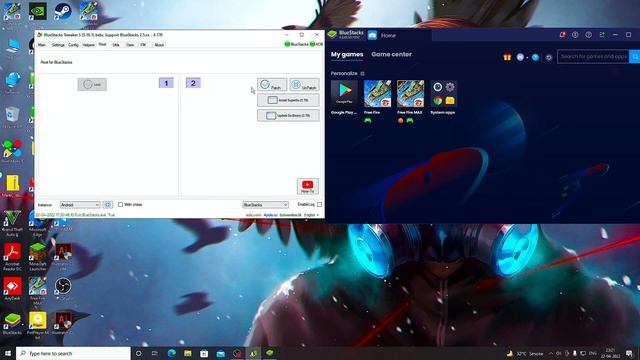
Task: Click the Update Su Binary button
Action: [288, 116]
